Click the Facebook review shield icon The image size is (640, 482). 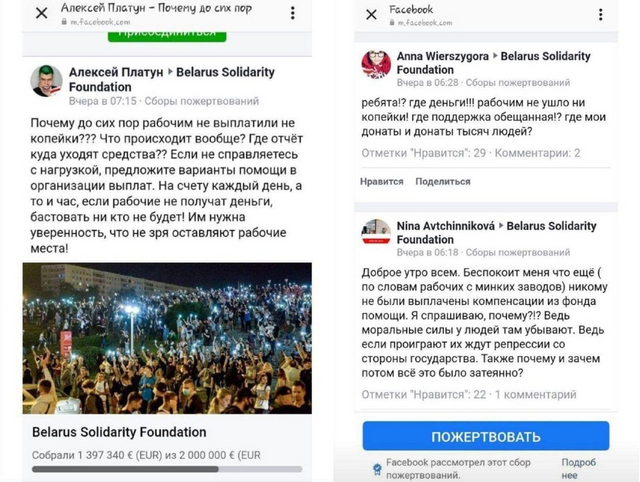pyautogui.click(x=376, y=467)
